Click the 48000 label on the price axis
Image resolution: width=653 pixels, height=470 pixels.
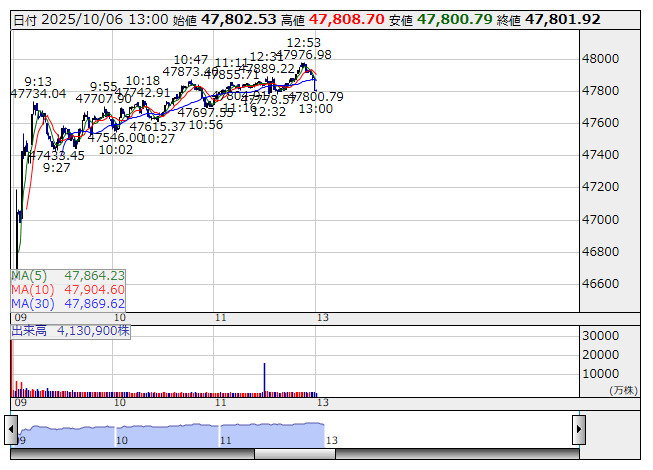point(607,59)
